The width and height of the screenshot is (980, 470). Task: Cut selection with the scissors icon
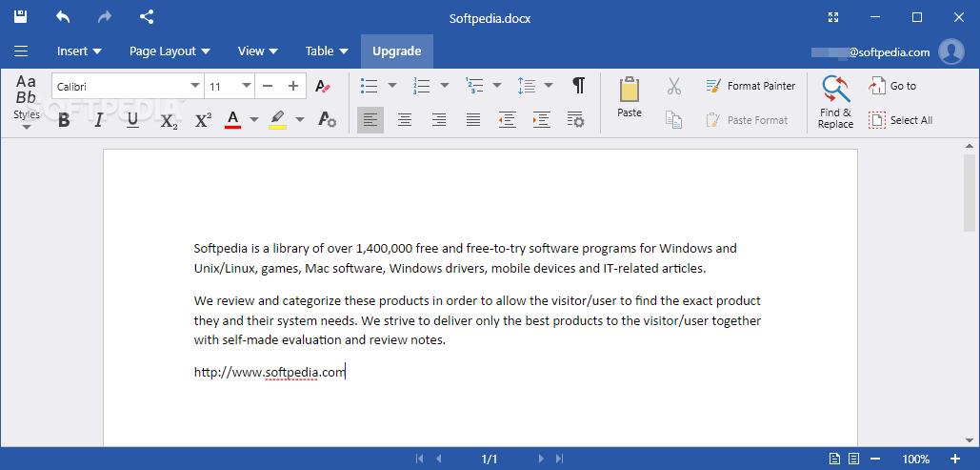point(673,86)
